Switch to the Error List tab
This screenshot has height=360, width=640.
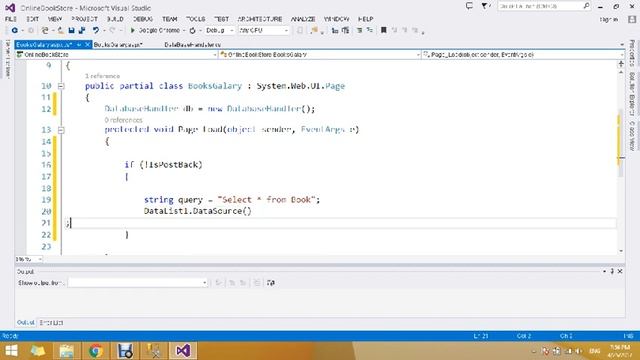pyautogui.click(x=51, y=322)
